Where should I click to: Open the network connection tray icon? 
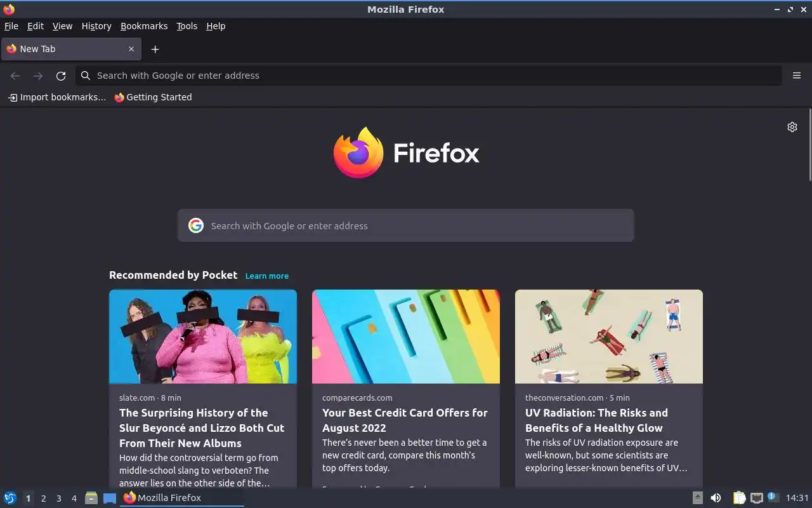point(756,498)
